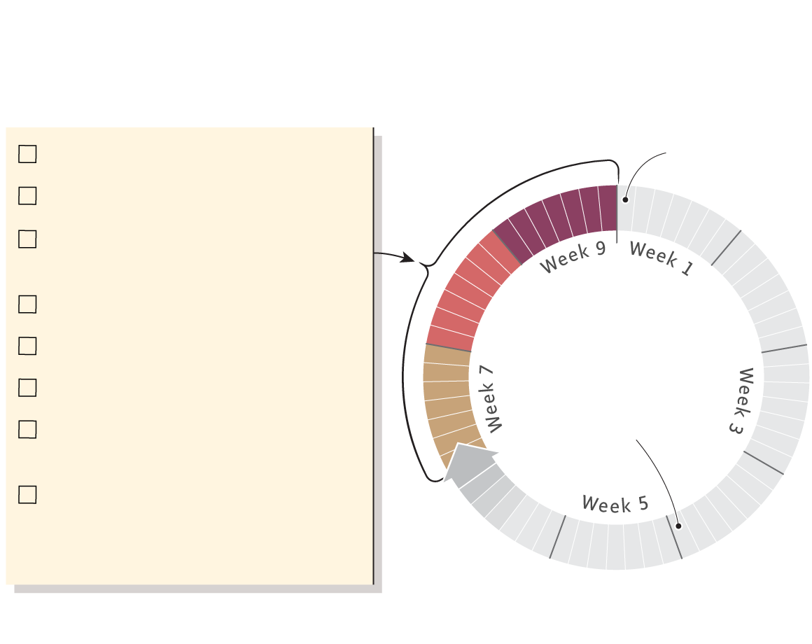The image size is (812, 644).
Task: Click the callout dot on the ring near Week 5
Action: (x=678, y=526)
